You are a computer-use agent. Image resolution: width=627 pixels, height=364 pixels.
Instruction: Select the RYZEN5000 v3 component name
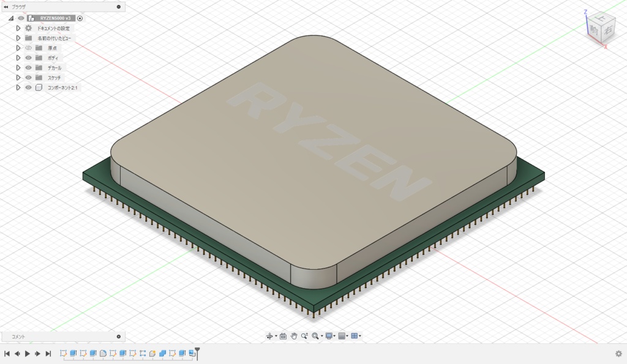tap(55, 18)
